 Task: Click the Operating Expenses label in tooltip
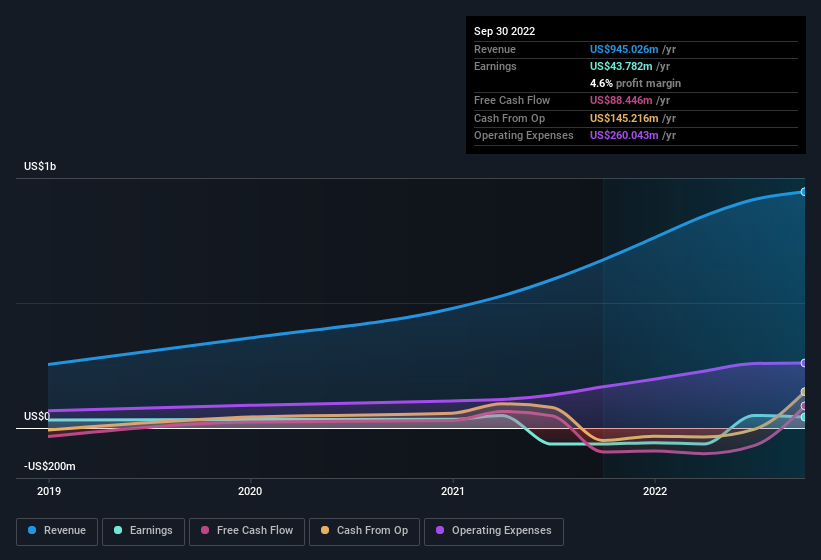click(524, 135)
